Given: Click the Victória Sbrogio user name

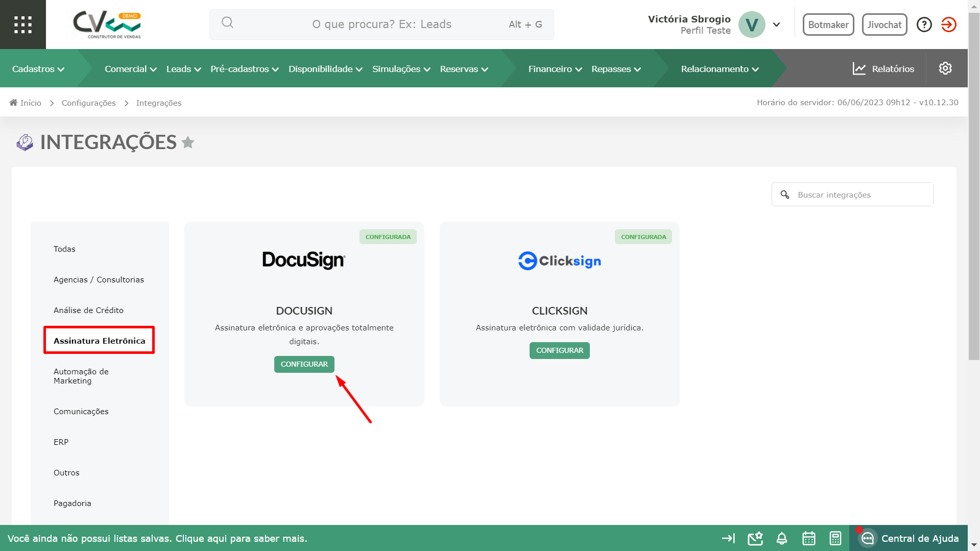Looking at the screenshot, I should (689, 19).
